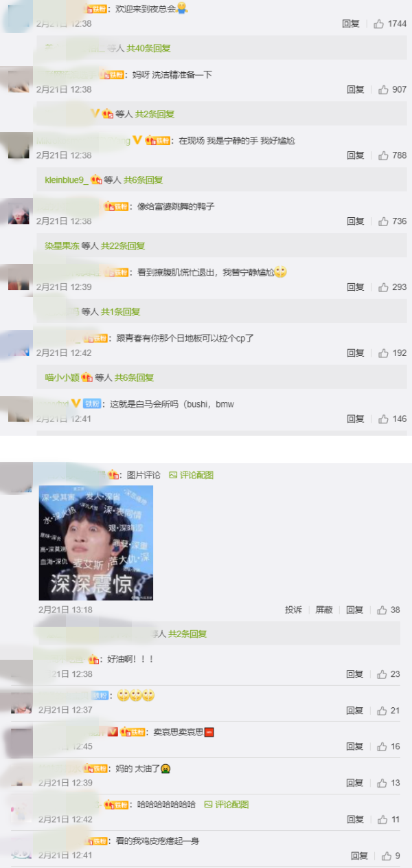Click 屏蔽 on the image comment
The height and width of the screenshot is (868, 412).
click(x=324, y=610)
